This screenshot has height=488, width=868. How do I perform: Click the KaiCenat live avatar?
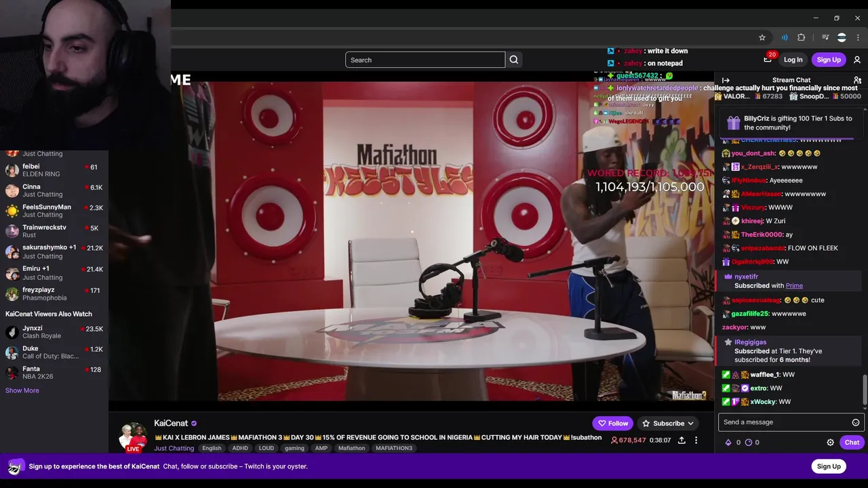pos(134,437)
